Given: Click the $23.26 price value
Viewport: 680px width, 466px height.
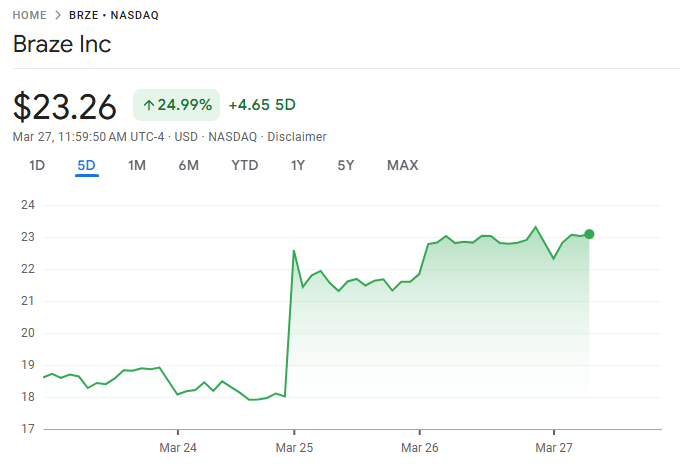Looking at the screenshot, I should [65, 106].
